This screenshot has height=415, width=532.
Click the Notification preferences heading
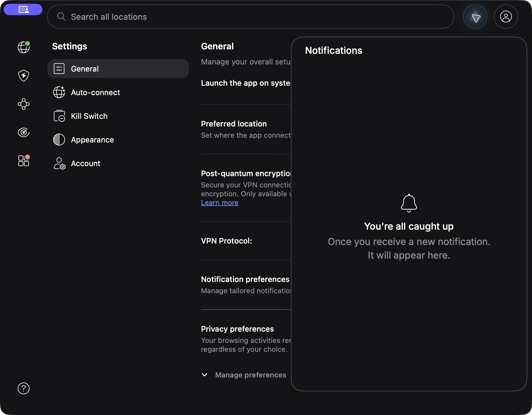(245, 279)
